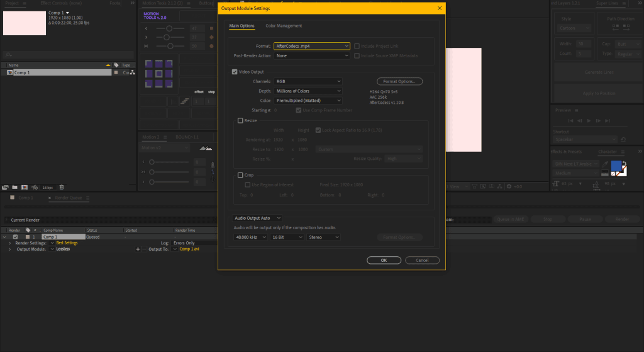
Task: Click the center anchor point grid square
Action: click(158, 74)
